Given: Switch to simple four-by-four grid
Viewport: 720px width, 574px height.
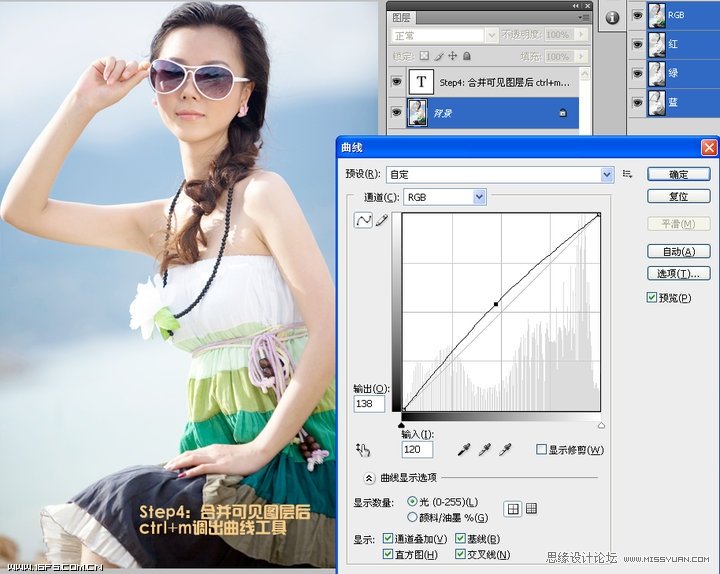Looking at the screenshot, I should [512, 509].
